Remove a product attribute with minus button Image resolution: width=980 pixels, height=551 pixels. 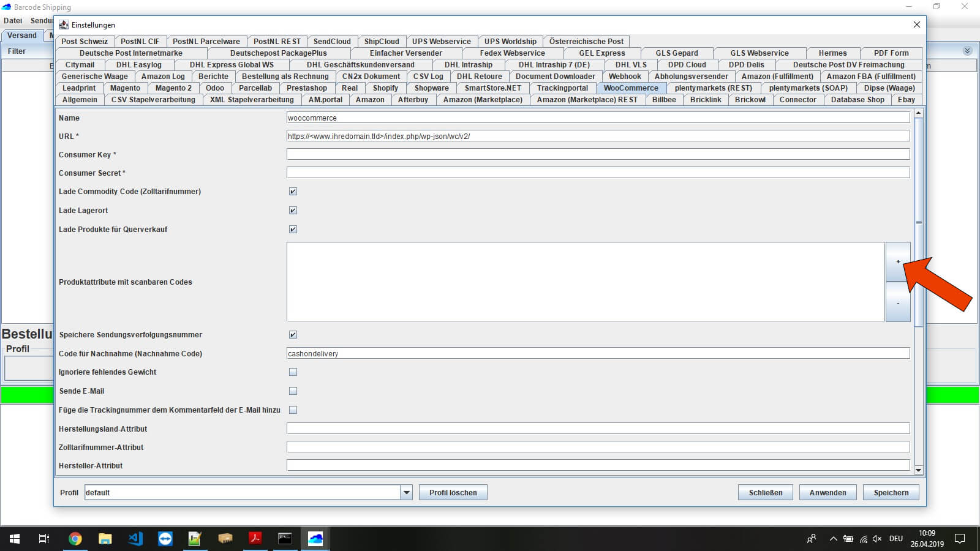tap(898, 302)
